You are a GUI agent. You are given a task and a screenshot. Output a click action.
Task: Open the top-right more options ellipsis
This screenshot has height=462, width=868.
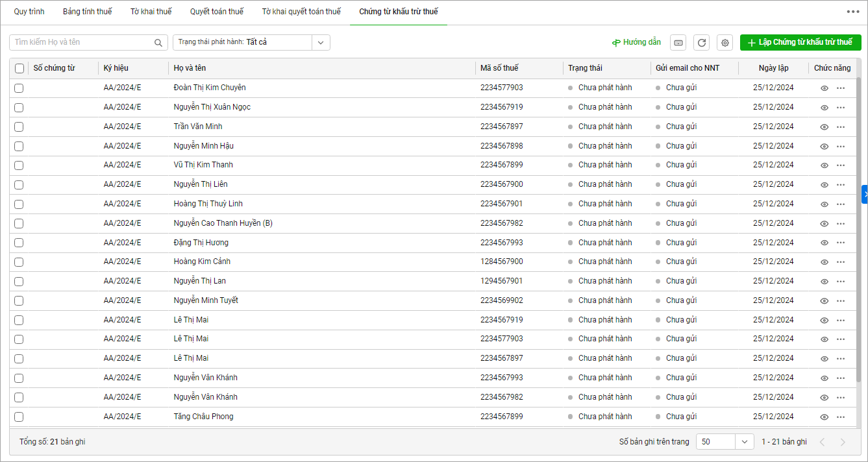click(x=852, y=12)
